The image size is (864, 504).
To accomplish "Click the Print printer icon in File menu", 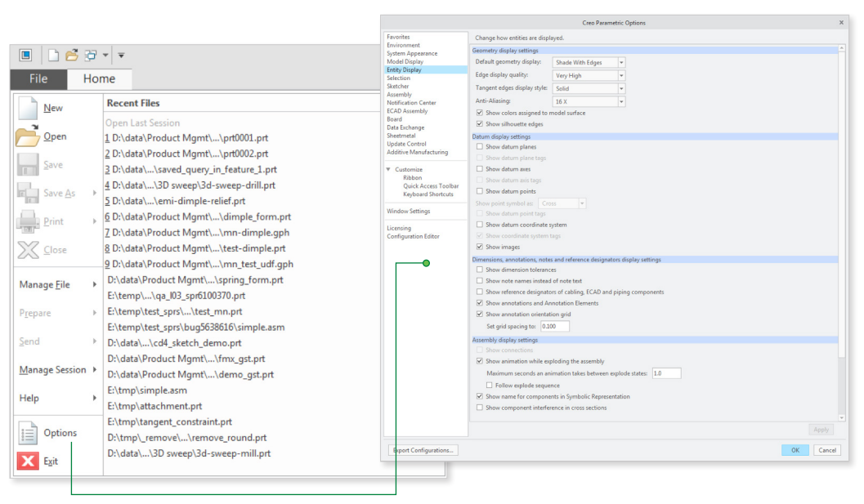I will pyautogui.click(x=28, y=221).
